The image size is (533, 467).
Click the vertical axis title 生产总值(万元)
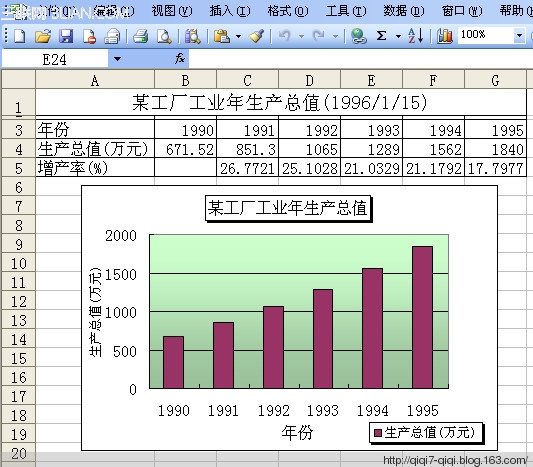tap(95, 312)
